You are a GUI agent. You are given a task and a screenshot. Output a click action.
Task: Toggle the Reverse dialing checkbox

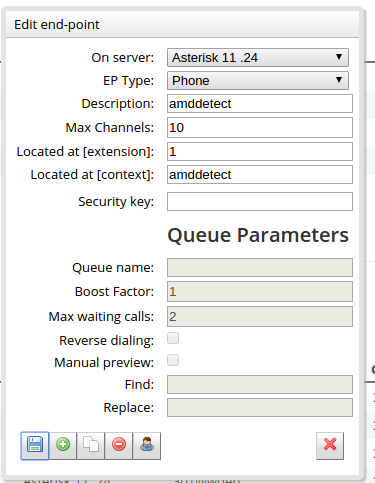173,338
